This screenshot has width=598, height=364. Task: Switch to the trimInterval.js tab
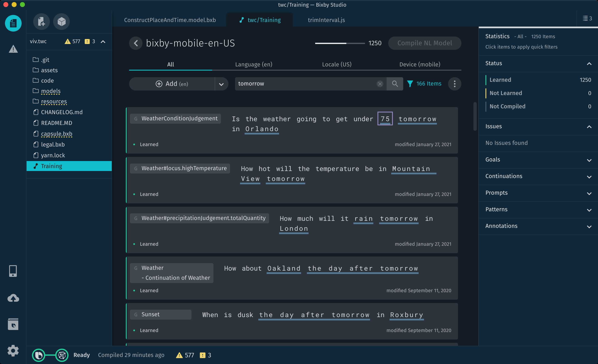(326, 20)
